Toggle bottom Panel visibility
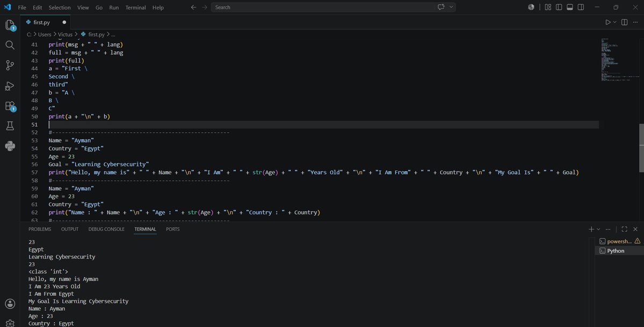Image resolution: width=644 pixels, height=327 pixels. click(x=570, y=7)
